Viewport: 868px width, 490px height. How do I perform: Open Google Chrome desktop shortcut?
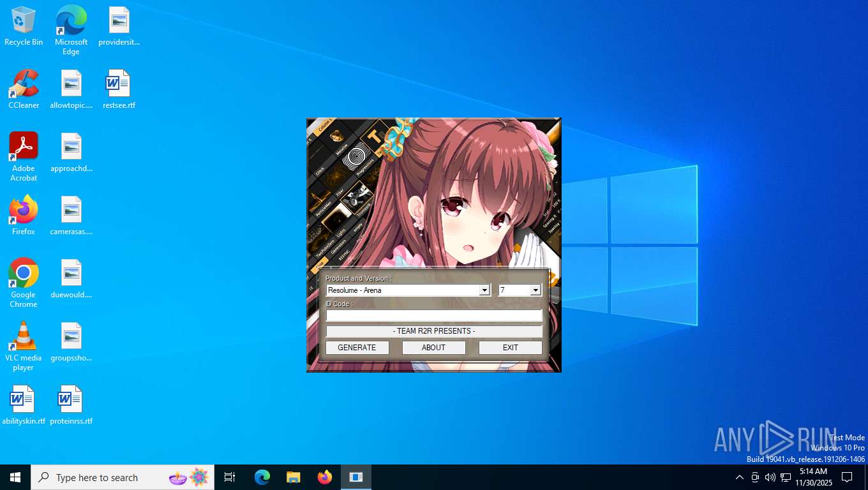click(24, 283)
